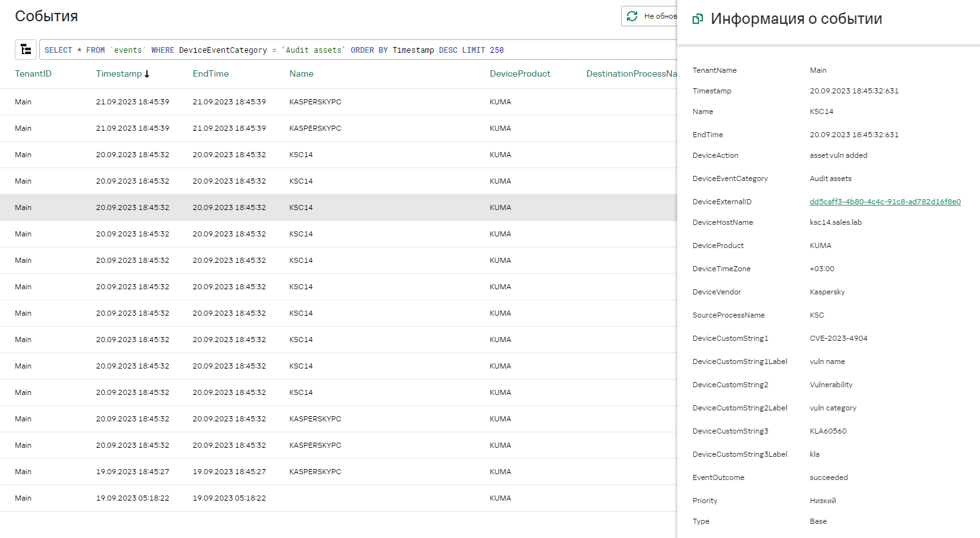Click the EndTime value 20.09.2023 18:45:32:631
The image size is (980, 538).
(x=854, y=135)
